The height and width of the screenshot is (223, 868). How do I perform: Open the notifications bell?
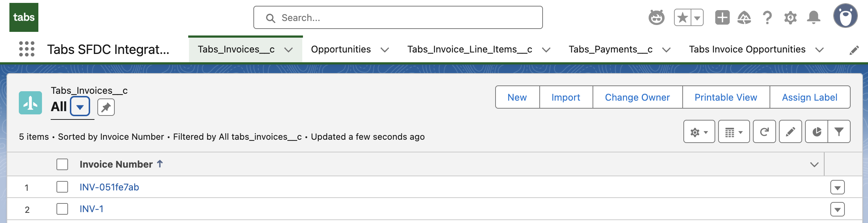coord(814,17)
